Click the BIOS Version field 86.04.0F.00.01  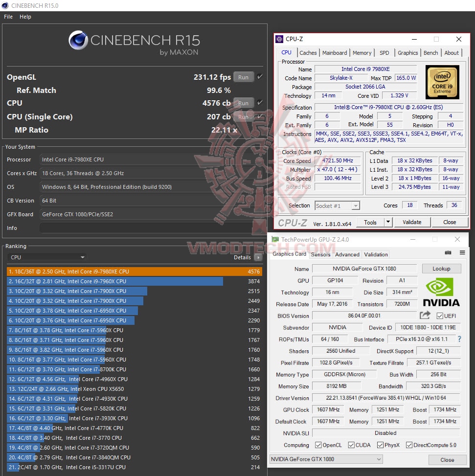[x=364, y=316]
